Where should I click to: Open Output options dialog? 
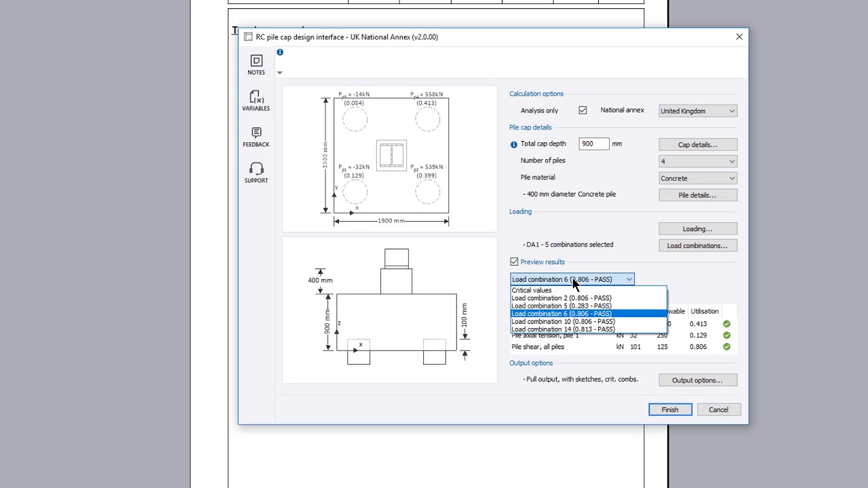pyautogui.click(x=698, y=380)
